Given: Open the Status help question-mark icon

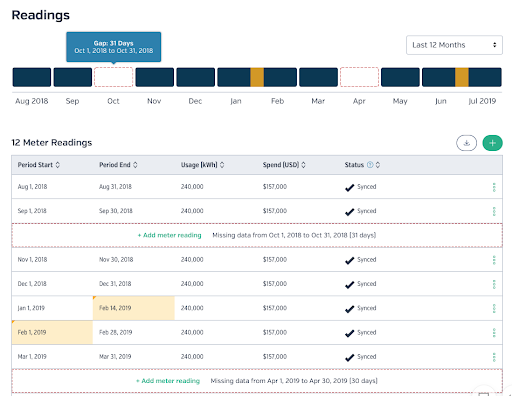Looking at the screenshot, I should click(x=370, y=165).
